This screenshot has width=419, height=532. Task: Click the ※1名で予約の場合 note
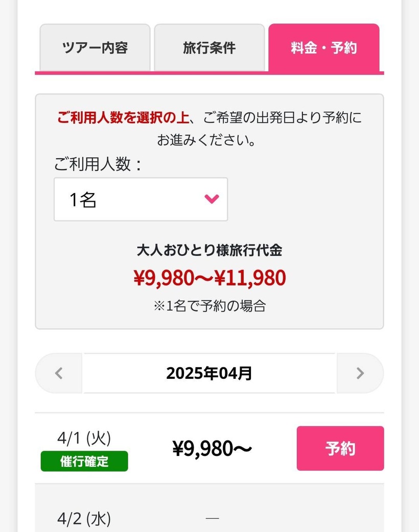pos(209,306)
